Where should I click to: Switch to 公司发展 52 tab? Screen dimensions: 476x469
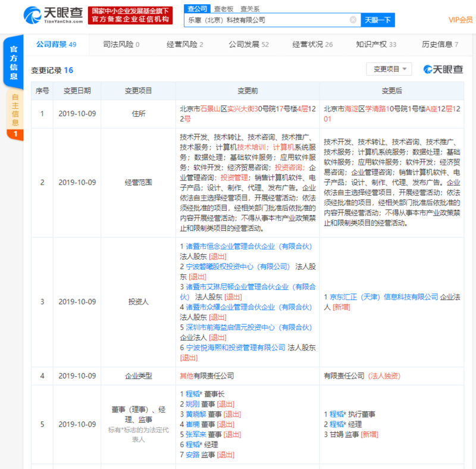[248, 43]
